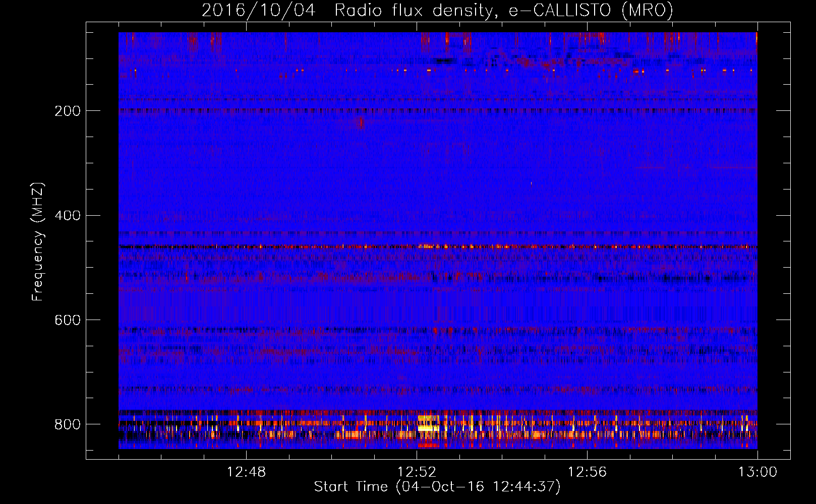Click the 600 frequency tick label

(68, 321)
